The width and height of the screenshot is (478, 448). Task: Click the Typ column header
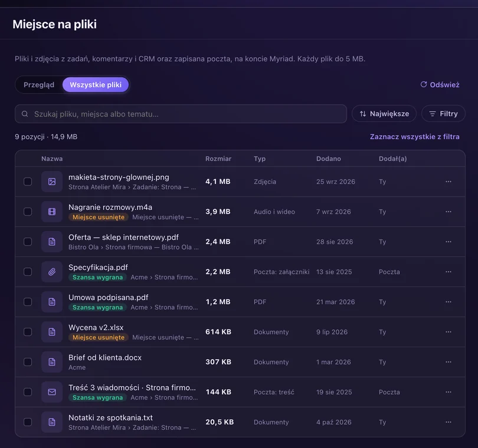(x=260, y=159)
